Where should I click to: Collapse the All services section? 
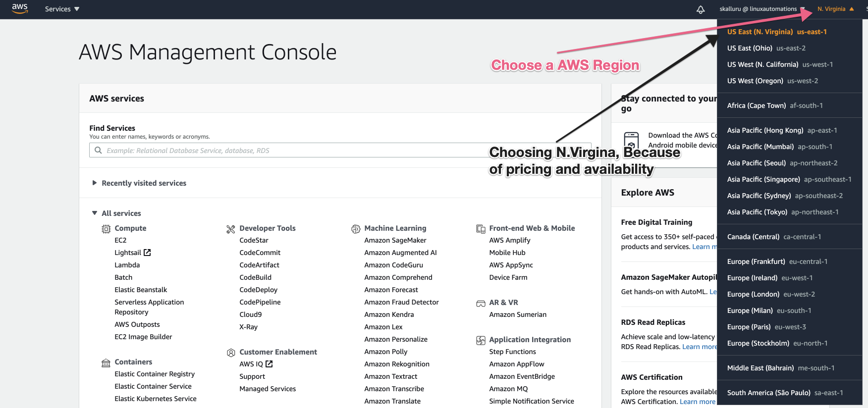click(x=116, y=213)
